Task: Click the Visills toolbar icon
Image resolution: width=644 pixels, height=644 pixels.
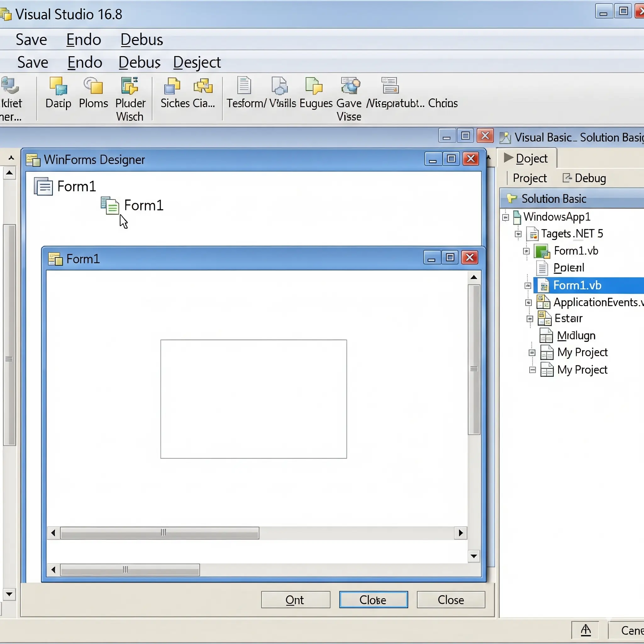Action: click(279, 86)
